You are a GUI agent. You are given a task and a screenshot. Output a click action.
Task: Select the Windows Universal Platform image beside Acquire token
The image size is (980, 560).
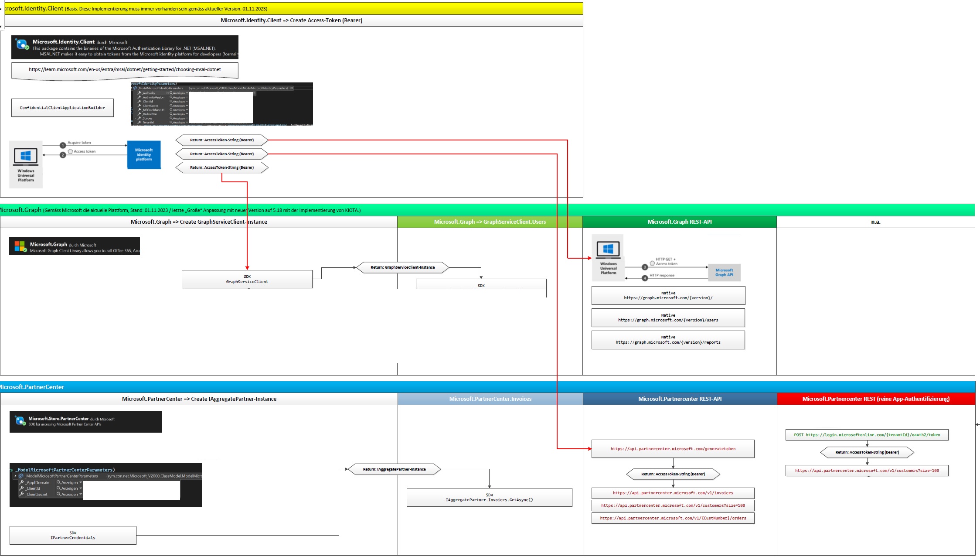26,164
